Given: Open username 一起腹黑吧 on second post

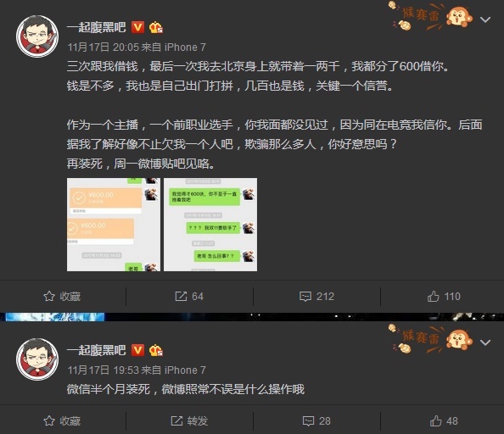Looking at the screenshot, I should click(97, 350).
